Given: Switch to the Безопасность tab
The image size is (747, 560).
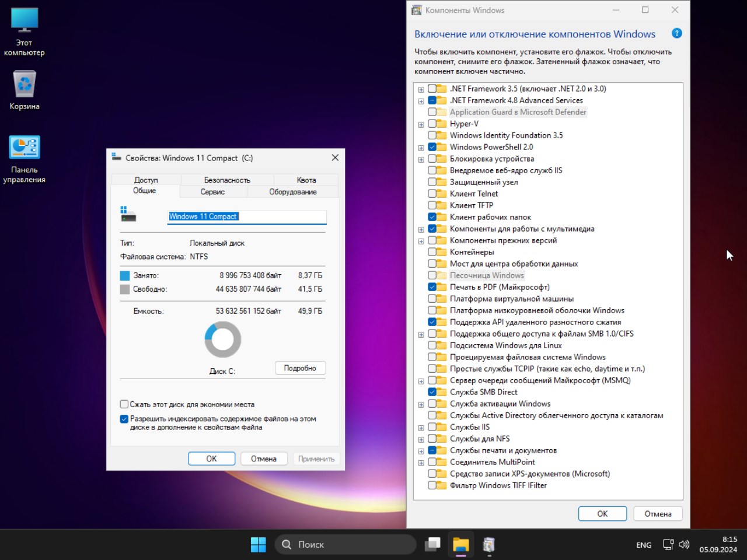Looking at the screenshot, I should [227, 180].
